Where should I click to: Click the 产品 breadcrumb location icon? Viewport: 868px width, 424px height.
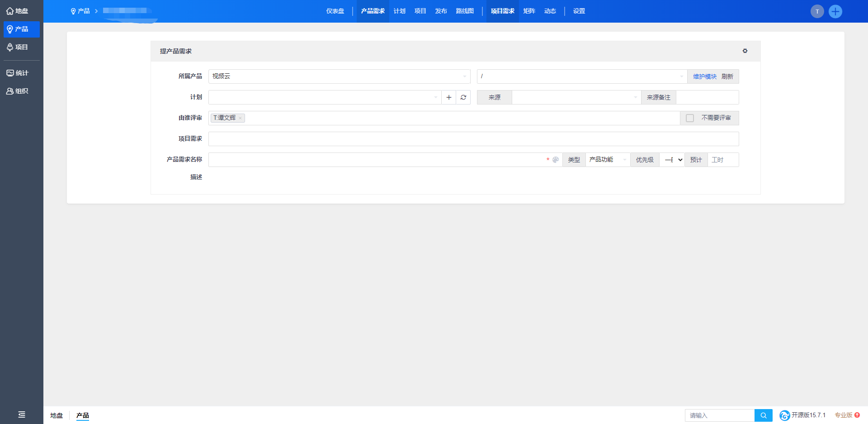73,11
